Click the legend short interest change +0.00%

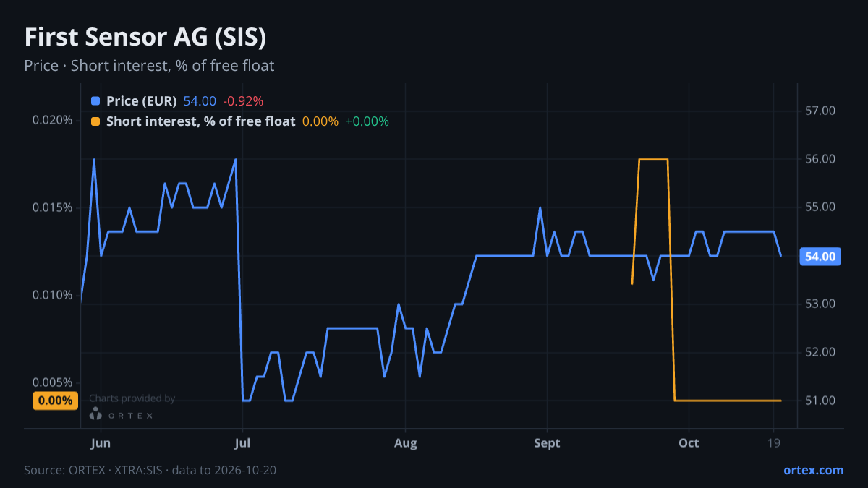click(367, 121)
